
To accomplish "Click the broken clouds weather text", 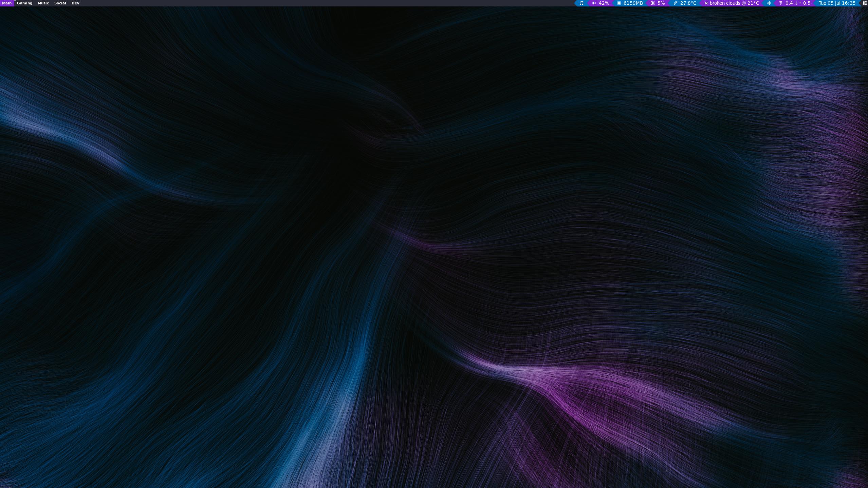I will pos(734,3).
